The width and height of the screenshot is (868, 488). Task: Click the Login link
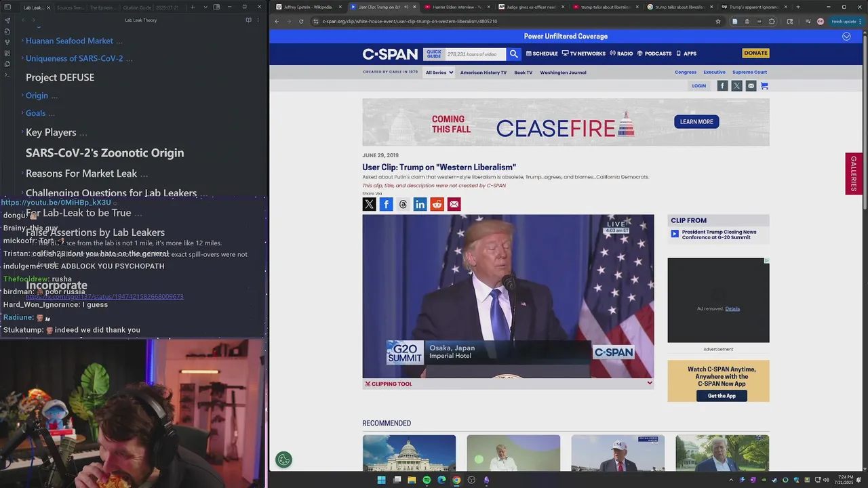(698, 86)
